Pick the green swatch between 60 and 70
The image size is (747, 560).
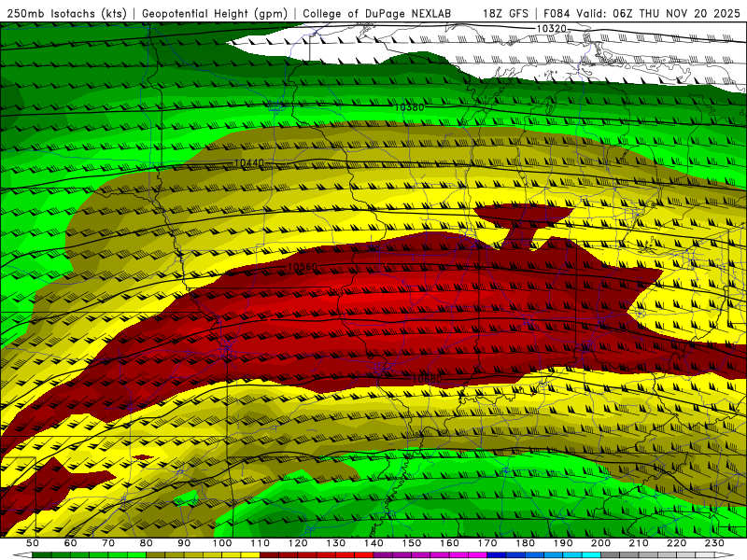tap(89, 554)
